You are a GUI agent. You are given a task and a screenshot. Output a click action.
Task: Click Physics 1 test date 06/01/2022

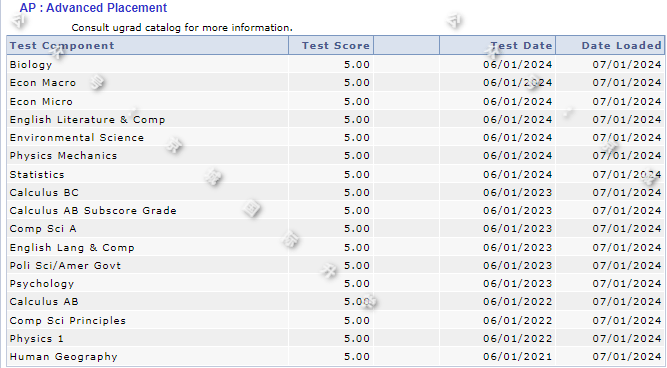point(518,339)
